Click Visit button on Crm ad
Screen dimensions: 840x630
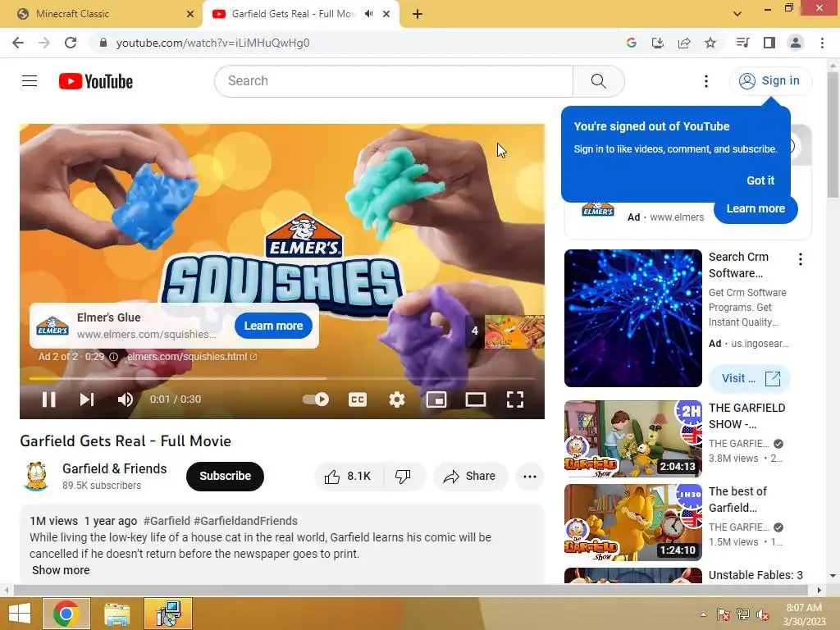[750, 378]
